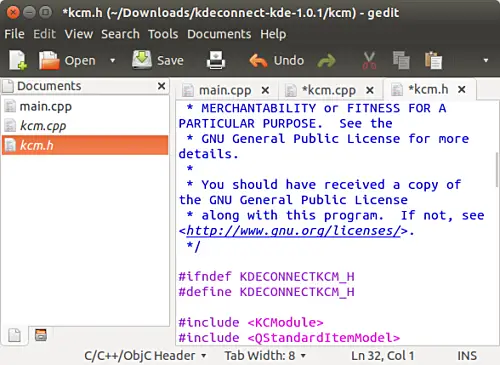Viewport: 500px width, 365px height.
Task: Click the Open folder icon in toolbar
Action: pyautogui.click(x=49, y=60)
